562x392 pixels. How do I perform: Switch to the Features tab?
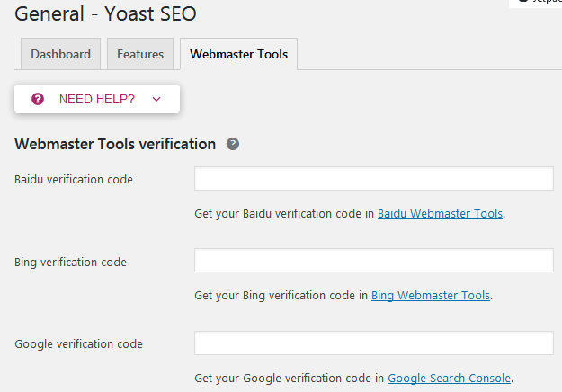tap(140, 54)
